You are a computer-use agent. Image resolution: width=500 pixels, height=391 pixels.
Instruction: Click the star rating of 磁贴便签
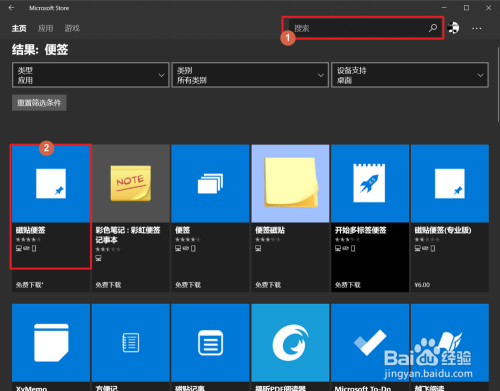pos(28,239)
